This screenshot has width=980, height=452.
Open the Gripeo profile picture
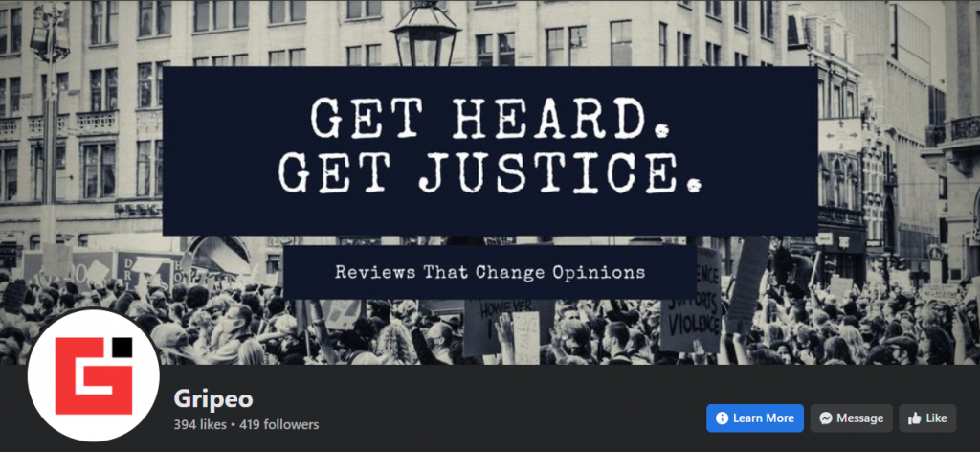(94, 375)
